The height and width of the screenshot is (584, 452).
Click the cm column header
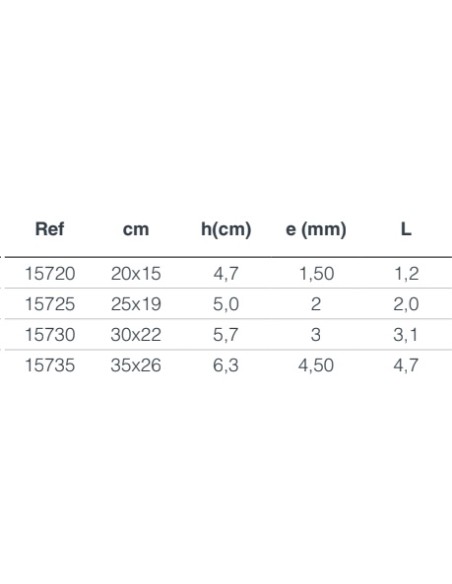coord(136,229)
